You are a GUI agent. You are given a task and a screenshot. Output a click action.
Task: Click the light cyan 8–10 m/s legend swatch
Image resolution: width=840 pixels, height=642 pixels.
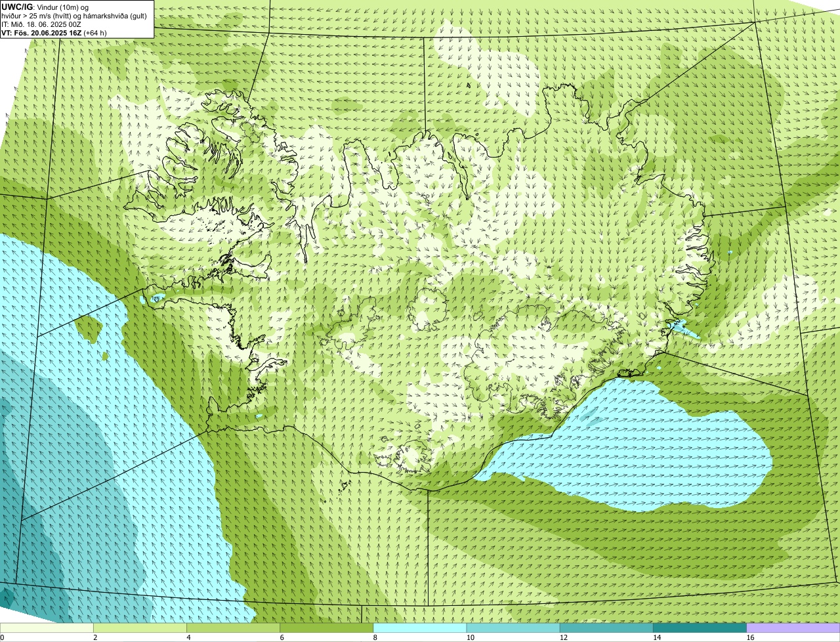coord(420,628)
